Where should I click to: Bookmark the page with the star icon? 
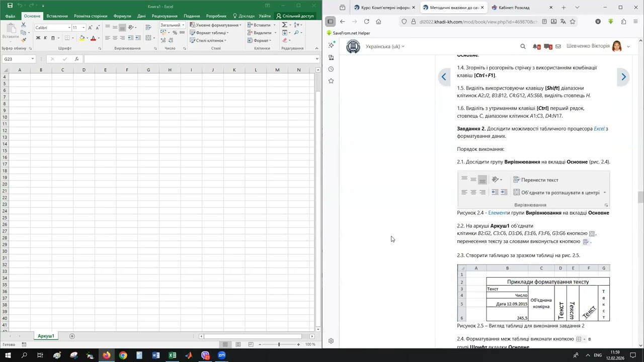pyautogui.click(x=573, y=22)
